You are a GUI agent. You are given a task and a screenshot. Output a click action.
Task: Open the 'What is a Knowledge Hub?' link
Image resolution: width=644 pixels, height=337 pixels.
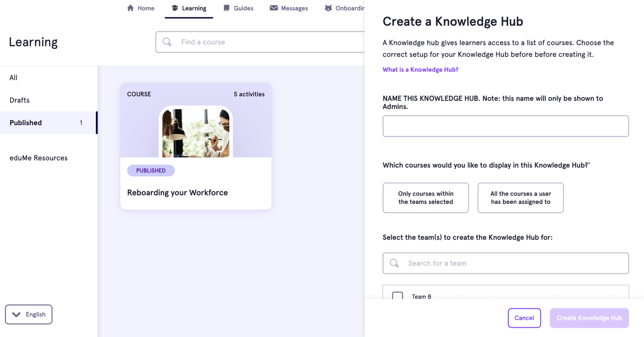pyautogui.click(x=420, y=69)
